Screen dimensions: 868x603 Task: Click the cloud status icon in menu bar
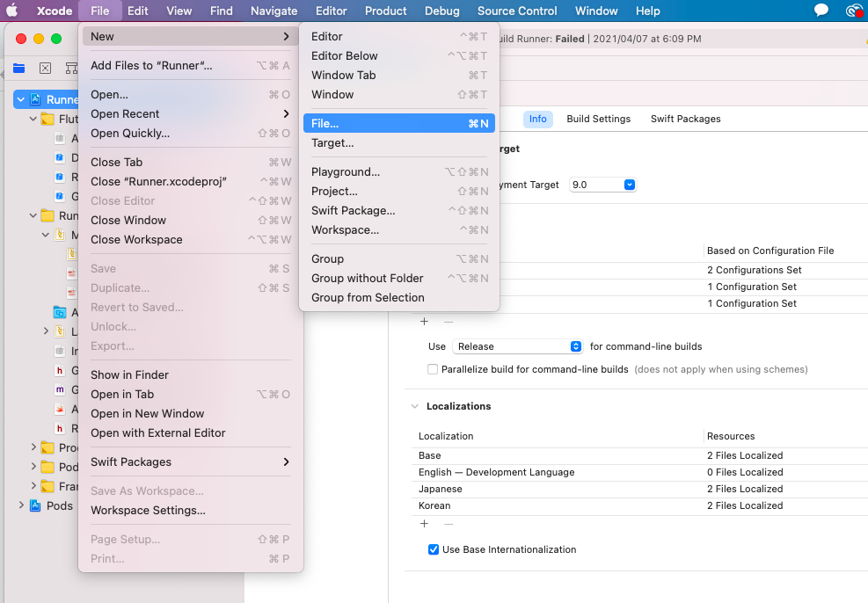(855, 11)
